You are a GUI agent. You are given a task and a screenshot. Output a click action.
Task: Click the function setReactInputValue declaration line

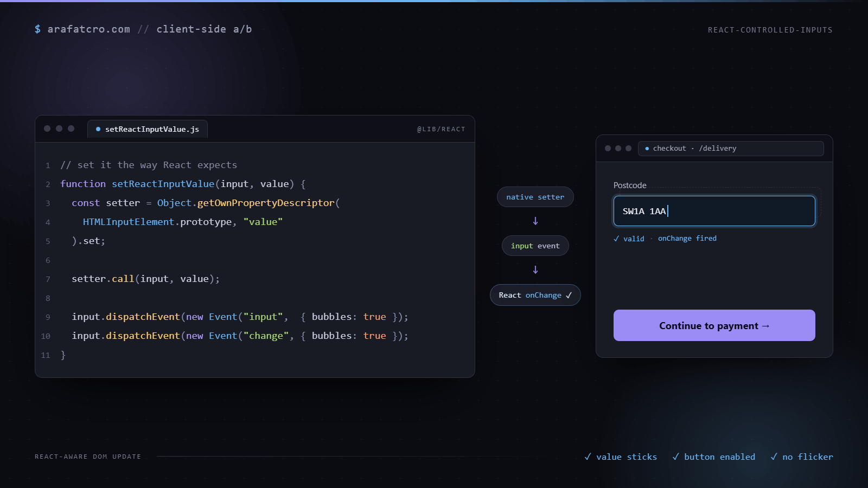tap(183, 184)
